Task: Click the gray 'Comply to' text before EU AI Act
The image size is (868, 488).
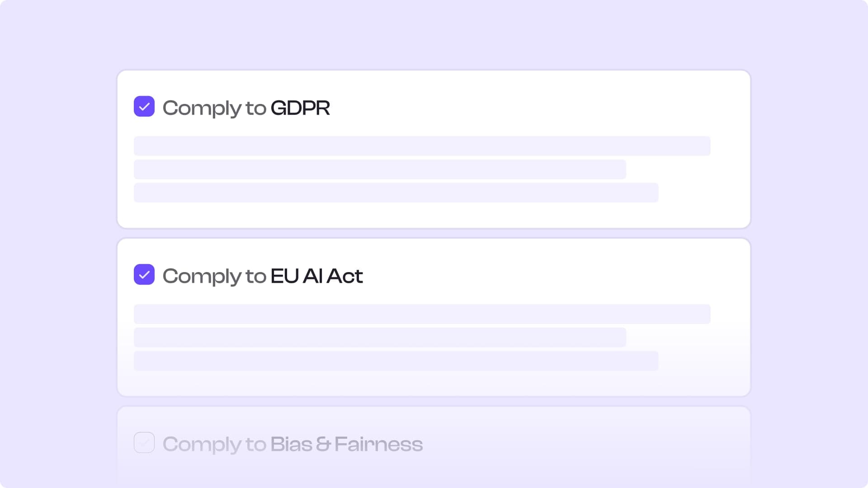Action: pos(214,277)
